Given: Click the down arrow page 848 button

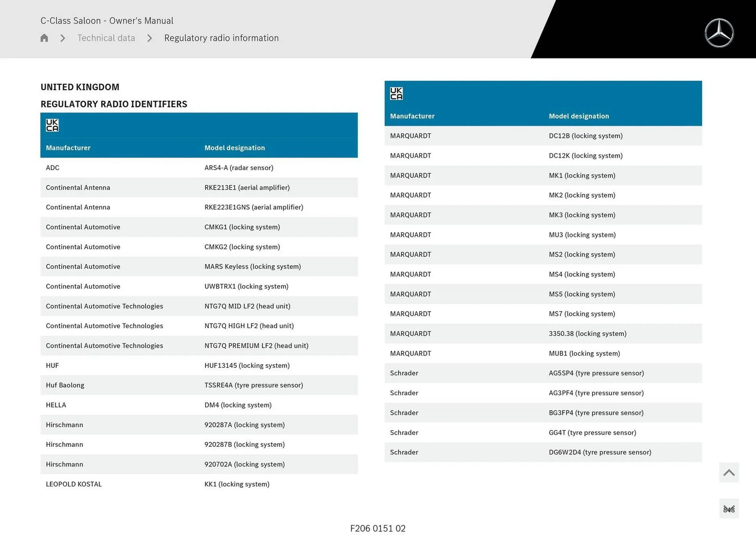Looking at the screenshot, I should pyautogui.click(x=729, y=509).
